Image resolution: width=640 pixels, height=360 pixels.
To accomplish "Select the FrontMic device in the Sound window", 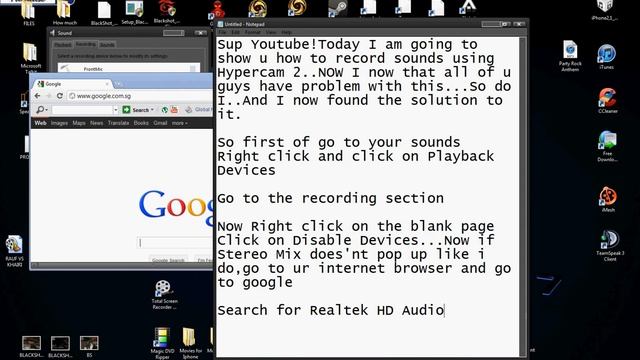I will click(129, 68).
